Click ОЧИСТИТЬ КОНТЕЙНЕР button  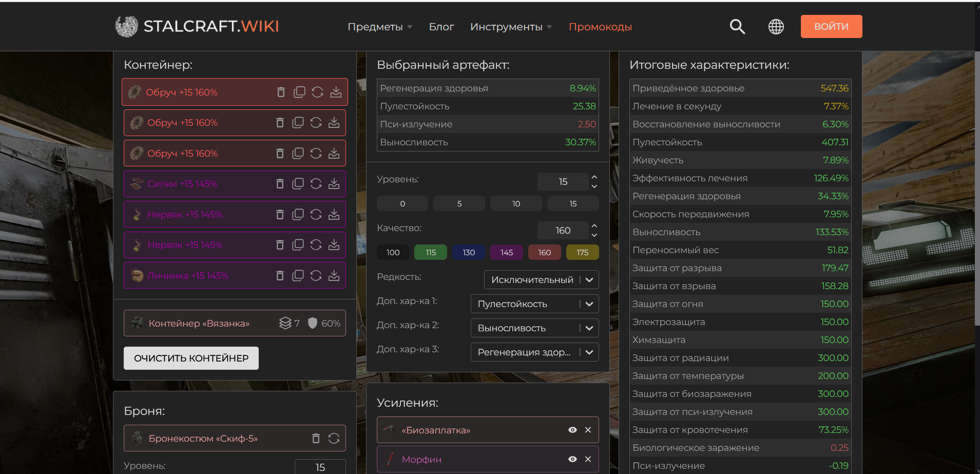(x=191, y=358)
